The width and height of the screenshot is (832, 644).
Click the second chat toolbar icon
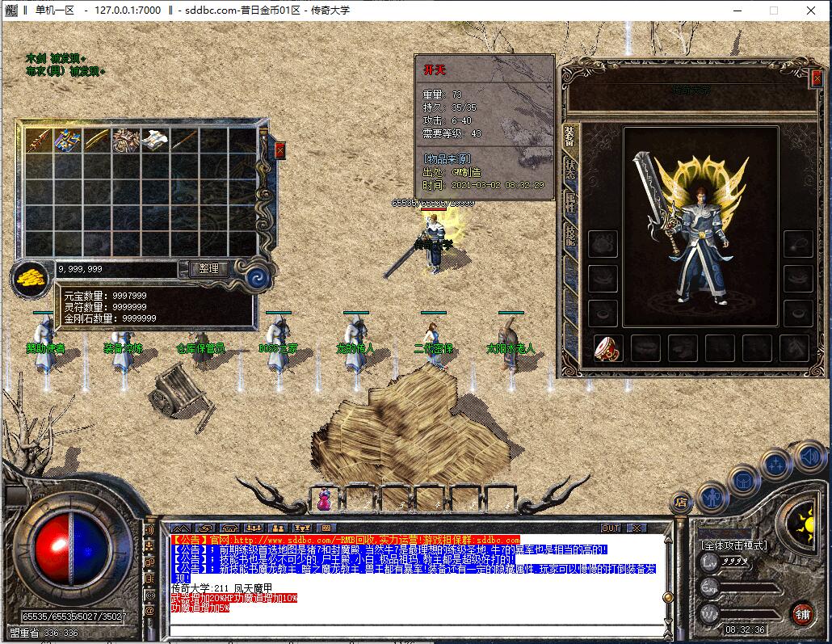pos(205,528)
